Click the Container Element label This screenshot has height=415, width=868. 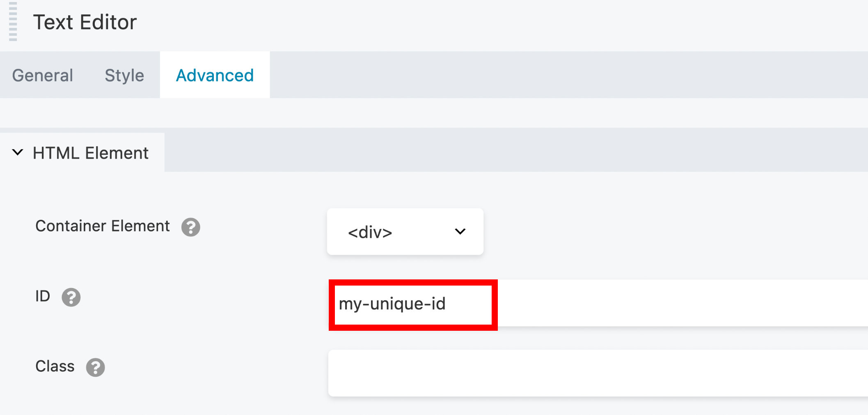pos(103,226)
